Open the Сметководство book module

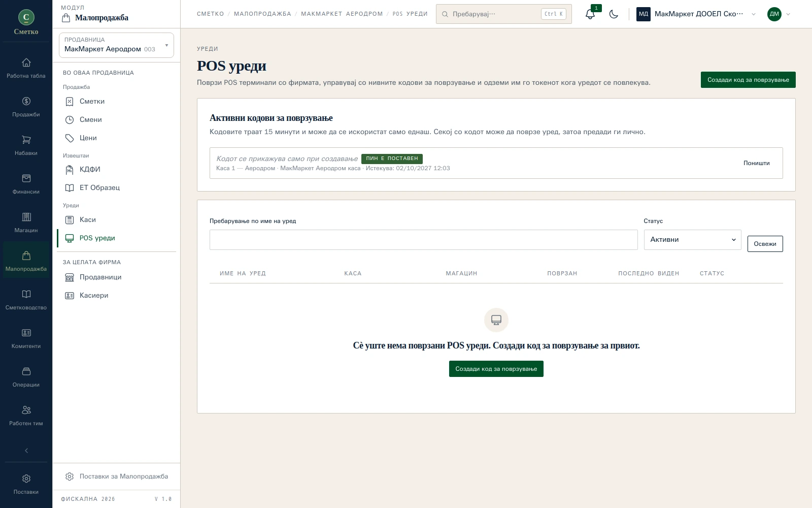pos(26,300)
